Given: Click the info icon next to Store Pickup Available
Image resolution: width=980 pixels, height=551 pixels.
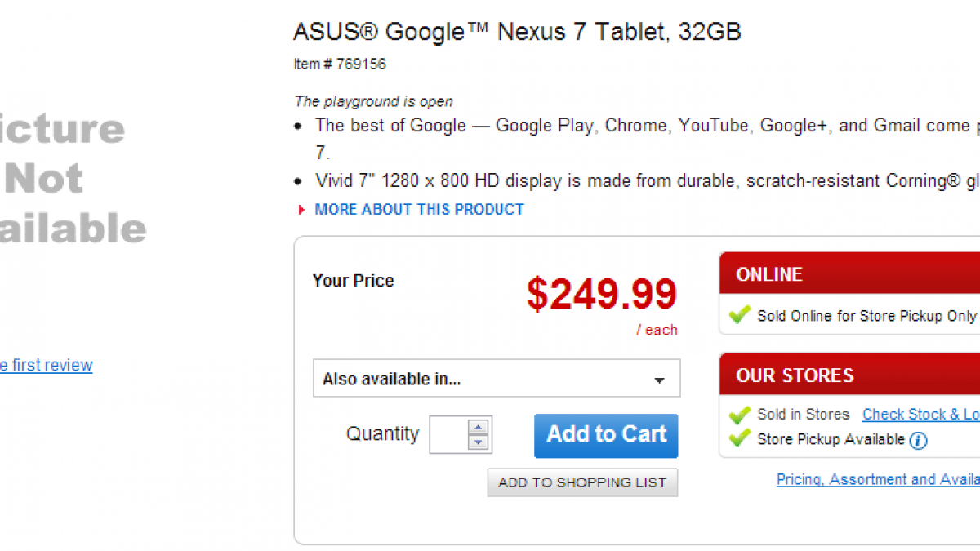Looking at the screenshot, I should pos(919,441).
